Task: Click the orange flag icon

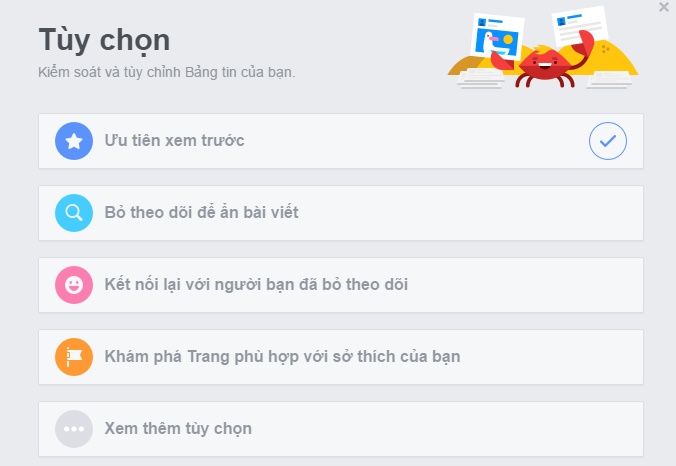Action: click(x=74, y=357)
